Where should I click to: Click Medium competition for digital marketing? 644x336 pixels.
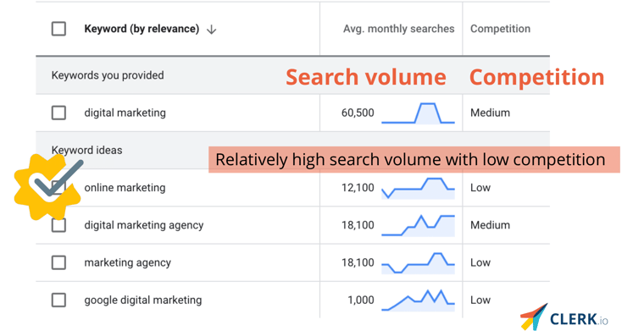point(490,113)
